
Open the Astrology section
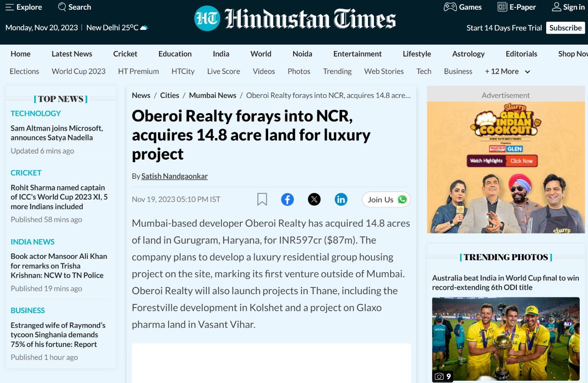469,54
